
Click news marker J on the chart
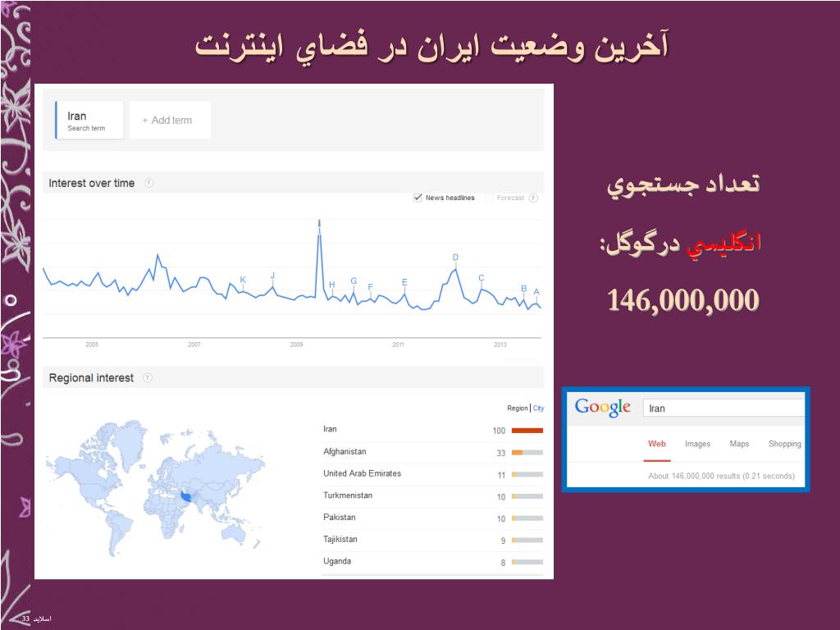click(272, 276)
